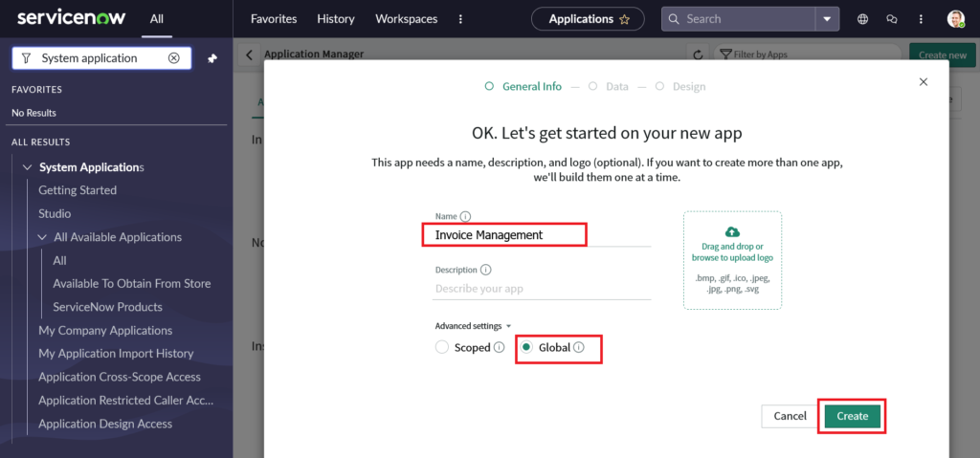Show the Description info tooltip
Screen dimensions: 980x458
point(486,271)
